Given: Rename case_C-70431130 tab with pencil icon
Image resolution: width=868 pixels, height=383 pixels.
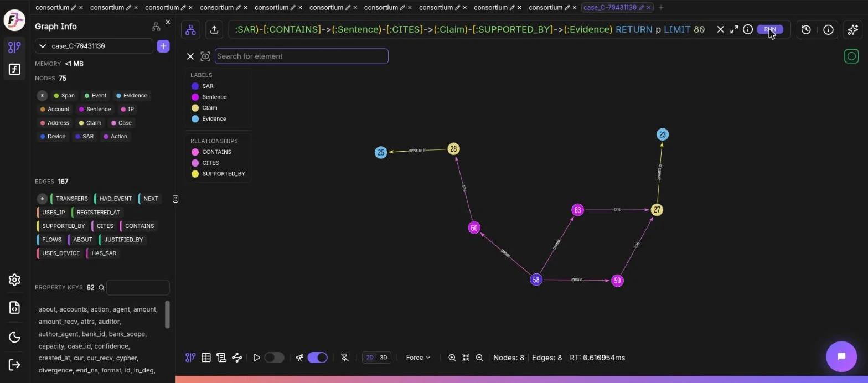Looking at the screenshot, I should tap(642, 8).
